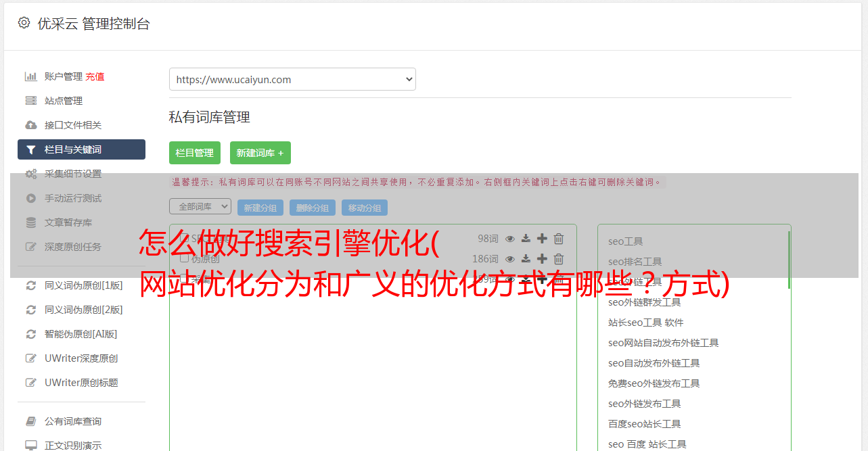Click the 移动分组 button

pyautogui.click(x=365, y=208)
